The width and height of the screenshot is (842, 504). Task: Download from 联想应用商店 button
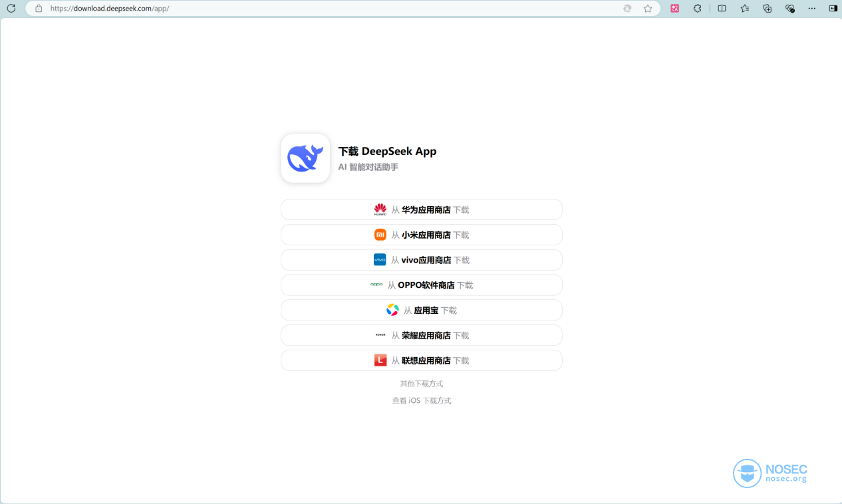(x=422, y=360)
